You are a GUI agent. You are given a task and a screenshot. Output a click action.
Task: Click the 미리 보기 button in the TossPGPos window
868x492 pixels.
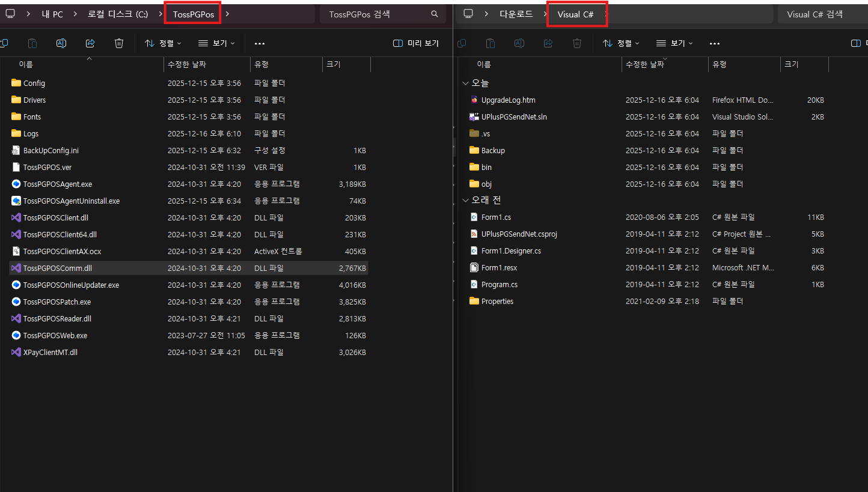416,43
